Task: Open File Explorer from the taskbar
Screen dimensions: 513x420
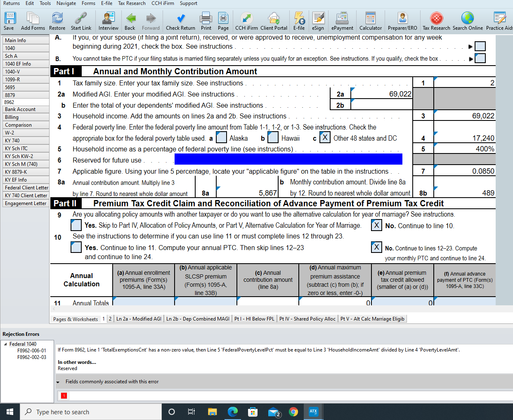Action: coord(212,412)
